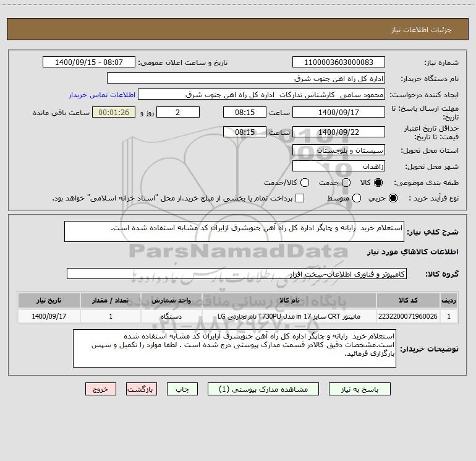Click the requester field محمود سامی
Image resolution: width=476 pixels, height=461 pixels.
click(261, 95)
